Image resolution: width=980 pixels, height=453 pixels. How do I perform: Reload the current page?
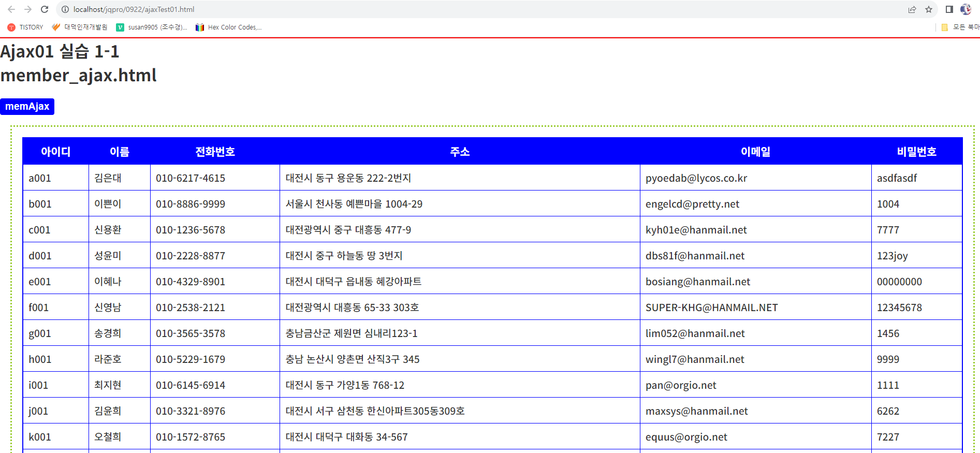coord(45,9)
